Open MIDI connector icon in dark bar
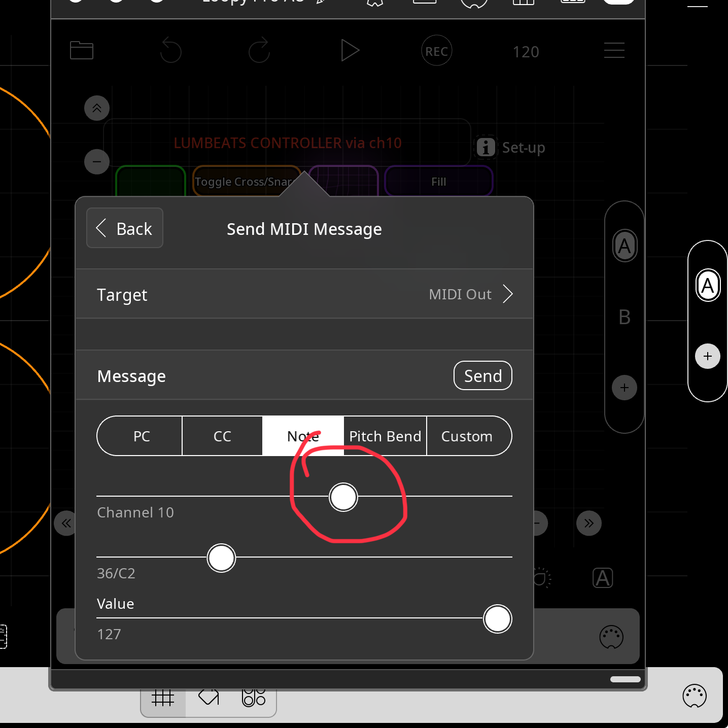Screen dimensions: 728x728 (x=611, y=637)
